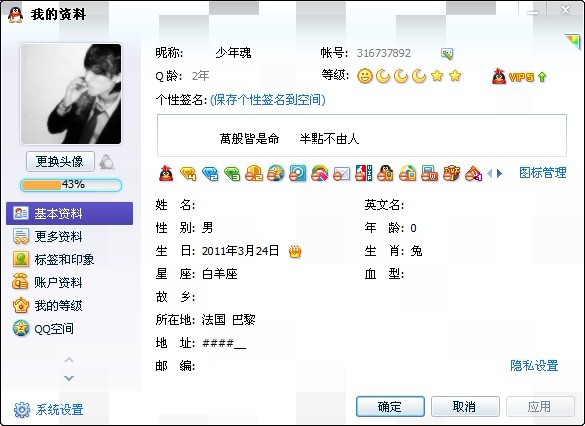Click the yellow diamond service icon
Screen dimensions: 585x426
coord(188,173)
